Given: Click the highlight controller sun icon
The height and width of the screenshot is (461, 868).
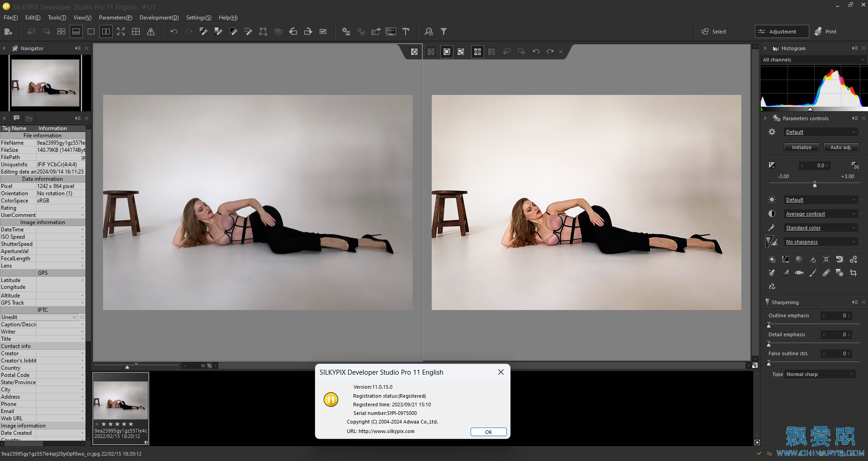Looking at the screenshot, I should 772,259.
